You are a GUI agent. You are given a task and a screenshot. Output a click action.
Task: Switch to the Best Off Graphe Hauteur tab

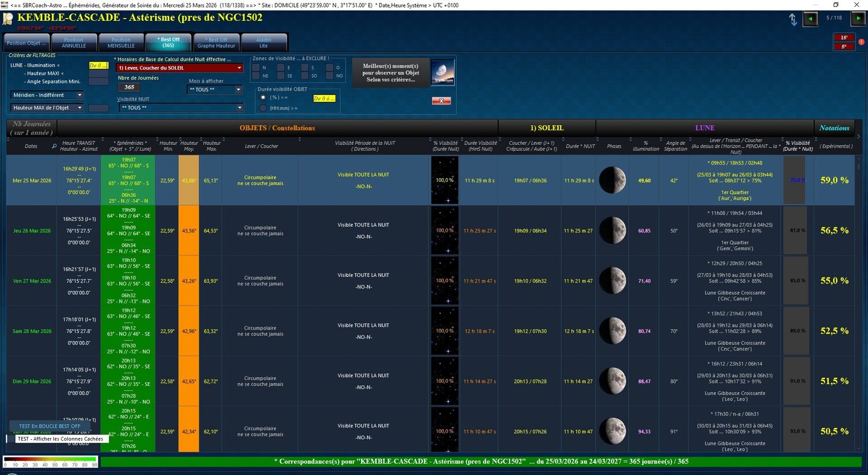[216, 43]
